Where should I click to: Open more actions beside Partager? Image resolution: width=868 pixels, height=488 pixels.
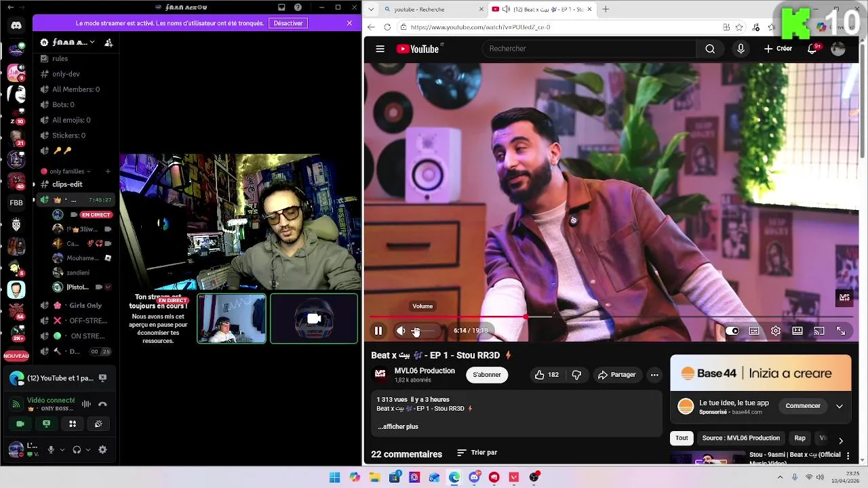tap(654, 375)
